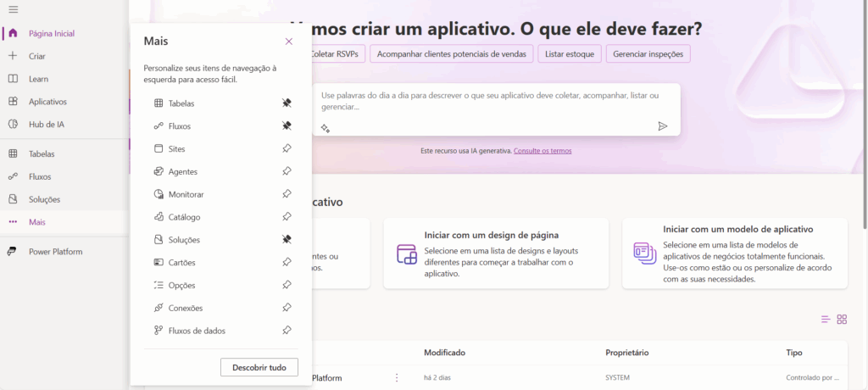This screenshot has height=390, width=868.
Task: Pin Agentes to navigation
Action: click(x=287, y=171)
